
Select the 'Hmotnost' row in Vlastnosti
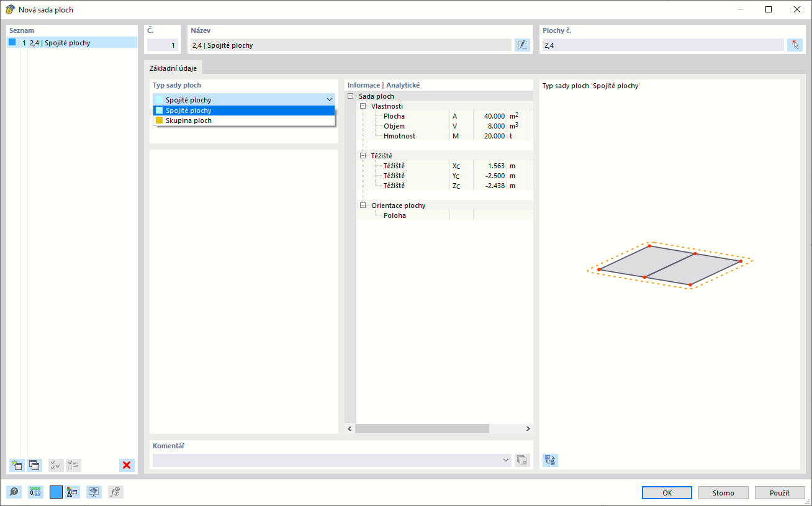(444, 136)
